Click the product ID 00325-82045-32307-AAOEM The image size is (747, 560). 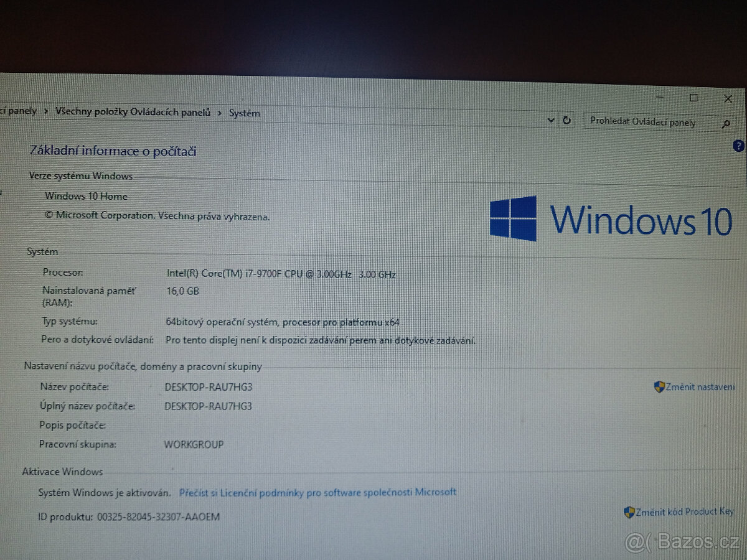(159, 516)
